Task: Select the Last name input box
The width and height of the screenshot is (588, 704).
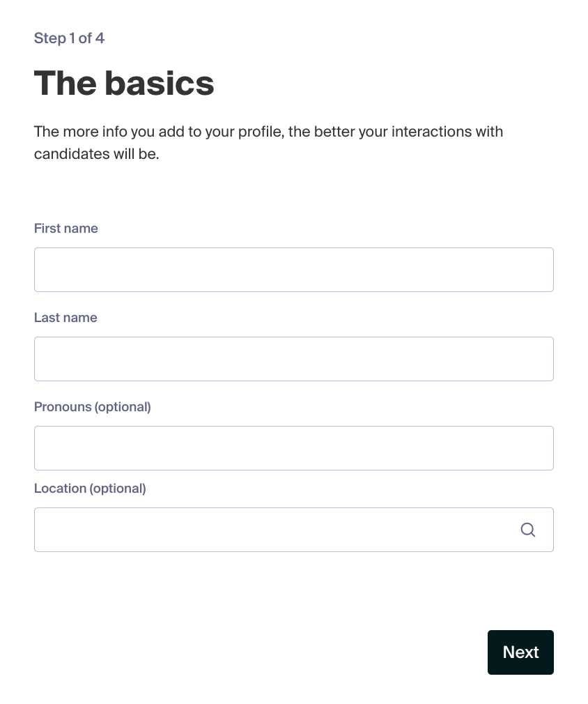Action: [294, 359]
